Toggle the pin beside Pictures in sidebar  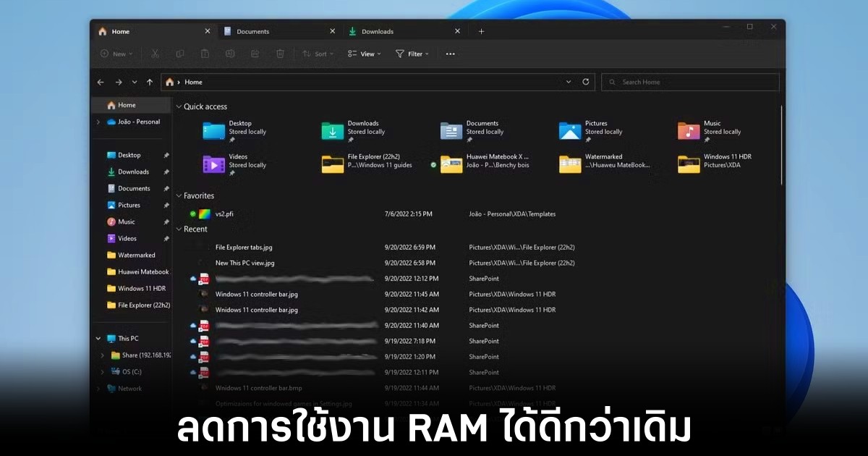tap(166, 206)
